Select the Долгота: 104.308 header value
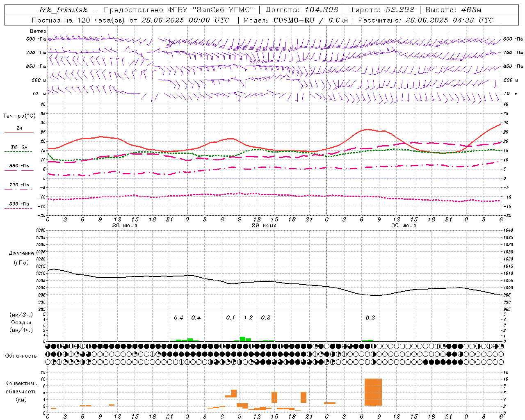The image size is (525, 420). [302, 10]
